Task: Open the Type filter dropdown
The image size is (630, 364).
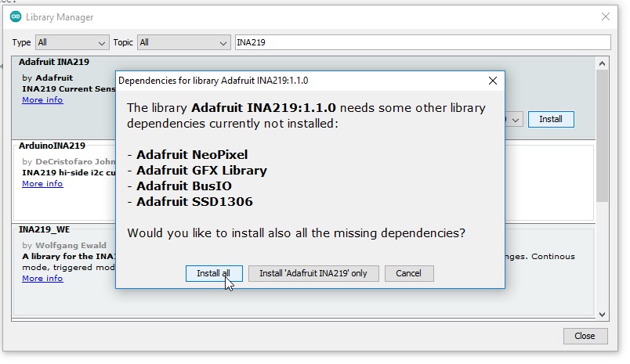Action: (72, 42)
